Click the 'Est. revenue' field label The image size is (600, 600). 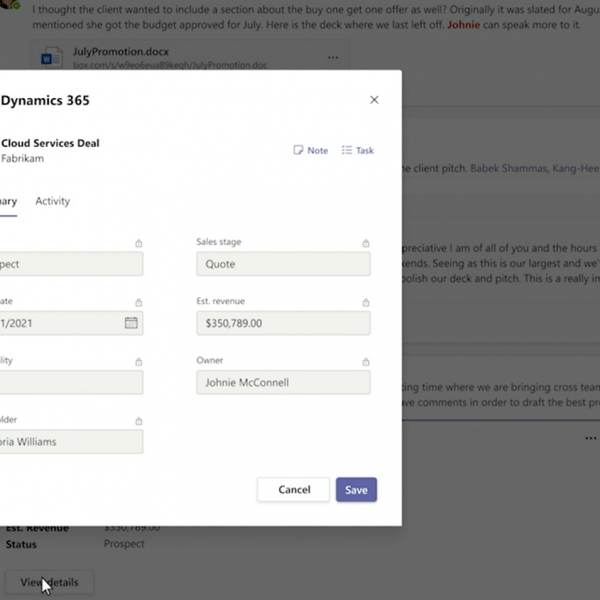pos(220,301)
